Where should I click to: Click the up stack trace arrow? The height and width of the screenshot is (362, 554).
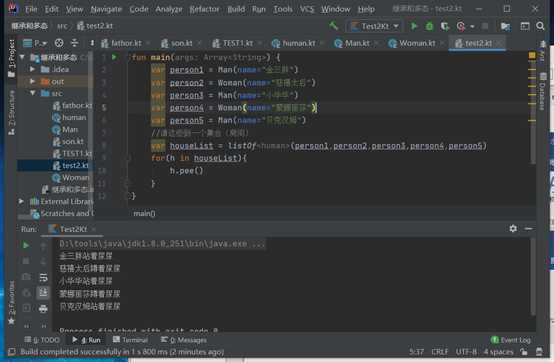[x=43, y=245]
